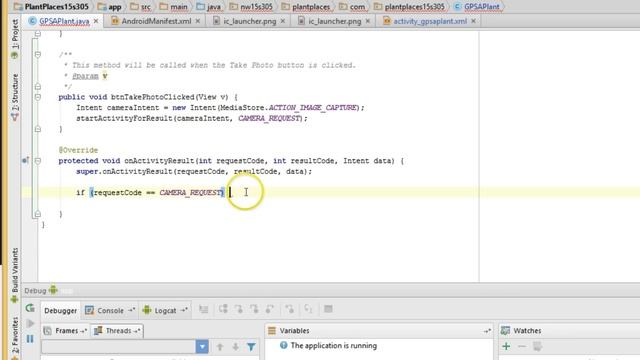Click the Step Into icon

click(x=239, y=309)
